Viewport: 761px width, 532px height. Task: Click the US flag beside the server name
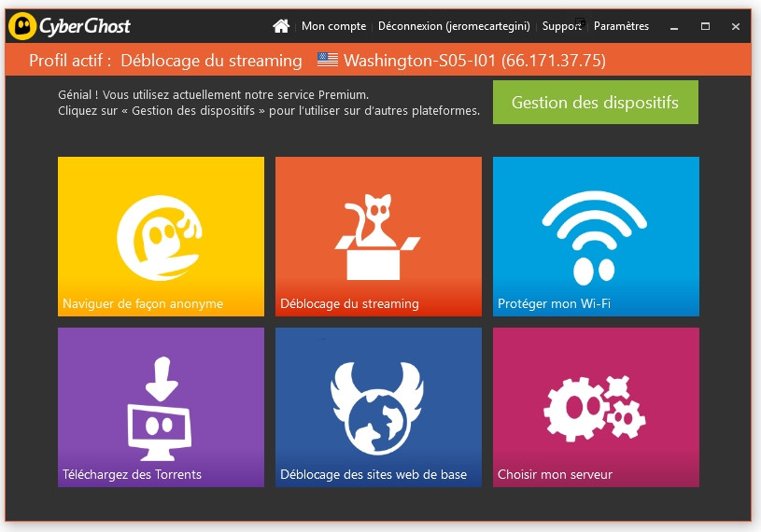(327, 61)
